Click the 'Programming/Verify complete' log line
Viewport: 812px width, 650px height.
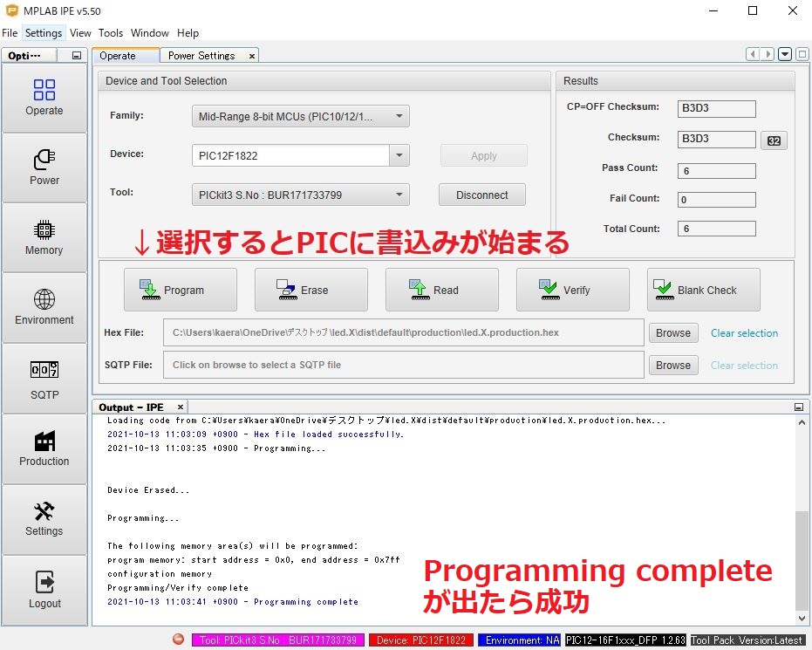pos(178,588)
